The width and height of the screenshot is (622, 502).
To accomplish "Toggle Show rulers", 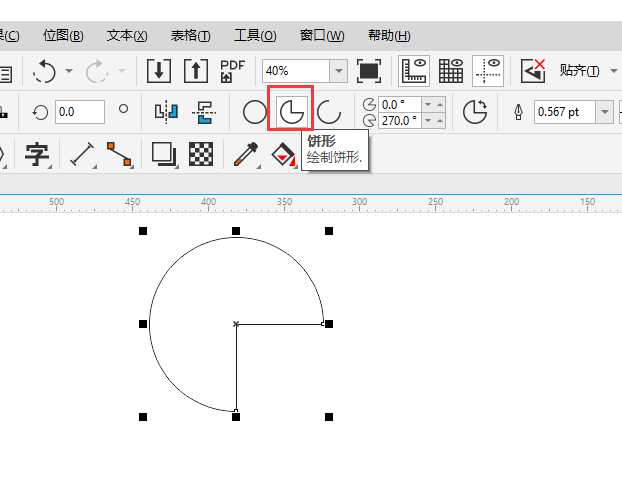I will pyautogui.click(x=414, y=71).
